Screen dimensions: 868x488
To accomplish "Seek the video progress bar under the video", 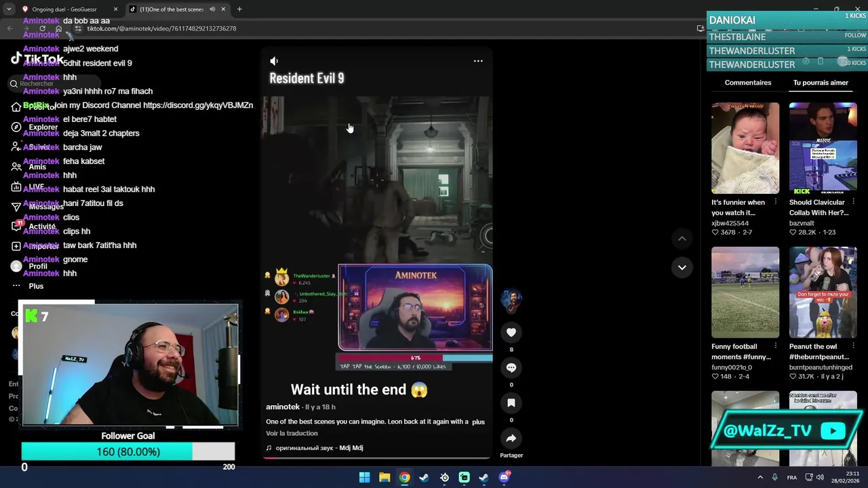I will (x=378, y=457).
